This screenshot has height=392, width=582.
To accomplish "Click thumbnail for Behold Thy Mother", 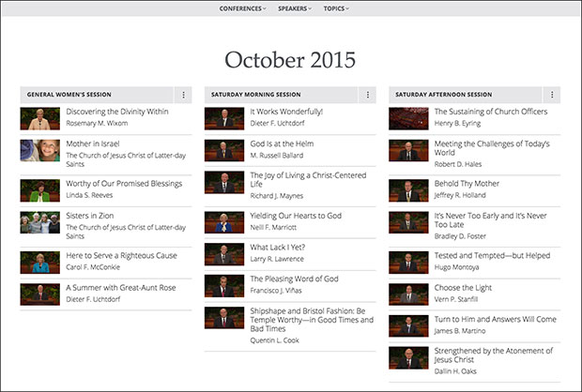I will 408,190.
